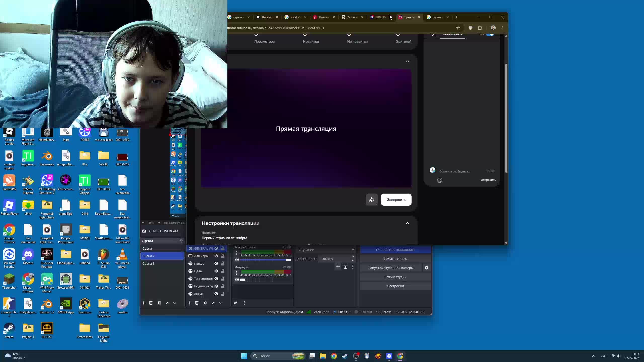Toggle the lock on Донат source
This screenshot has width=644, height=362.
(223, 294)
